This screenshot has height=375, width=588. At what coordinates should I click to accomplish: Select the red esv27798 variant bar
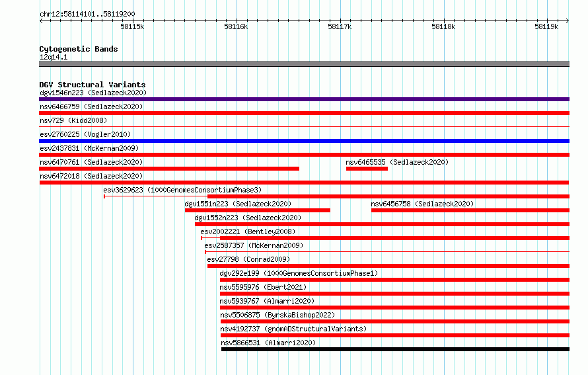(388, 266)
